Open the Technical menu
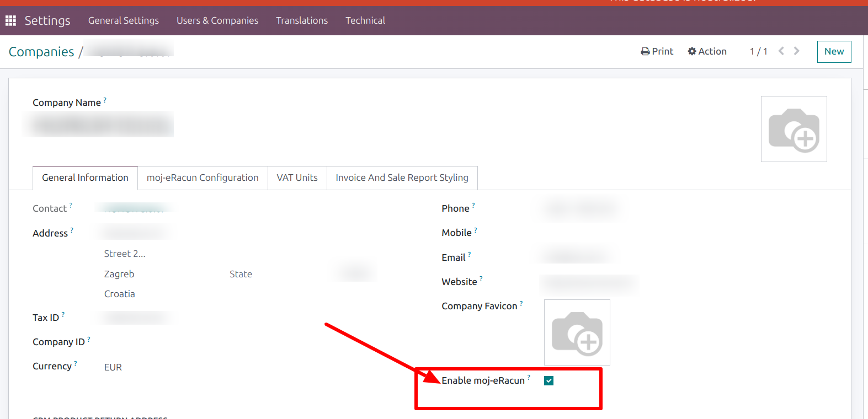 click(x=365, y=21)
